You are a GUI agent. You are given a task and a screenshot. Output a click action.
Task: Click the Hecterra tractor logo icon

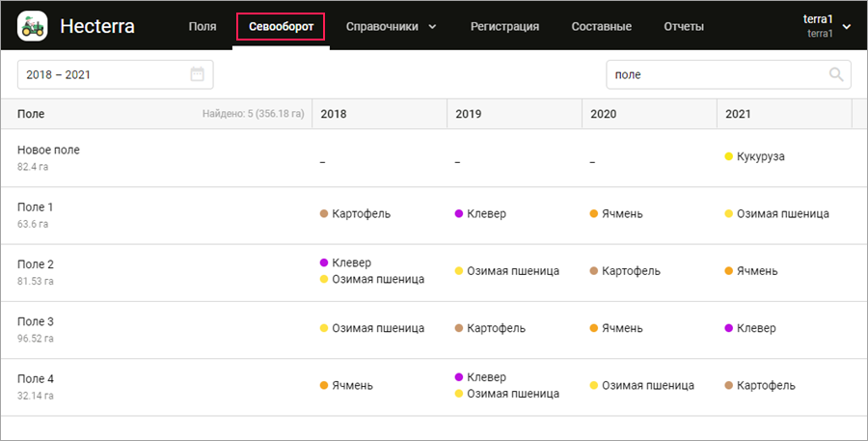[x=33, y=26]
